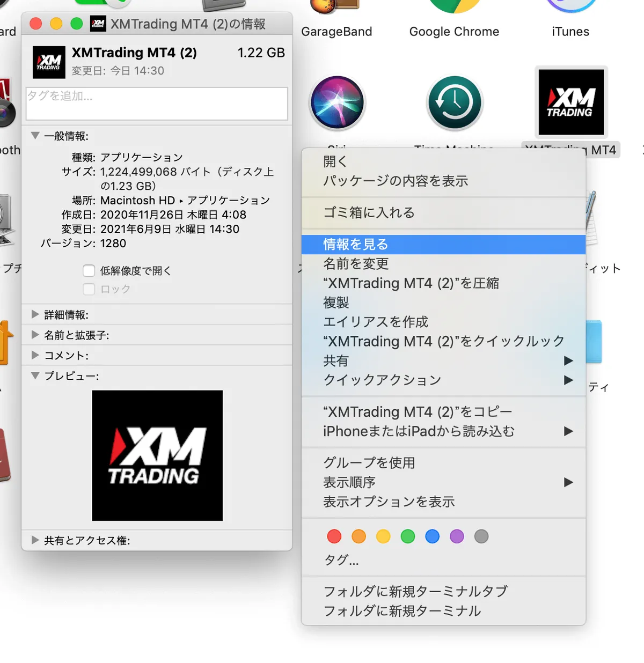Click the 場所 value Macintosh HD ▸ アプリケーション

click(185, 201)
